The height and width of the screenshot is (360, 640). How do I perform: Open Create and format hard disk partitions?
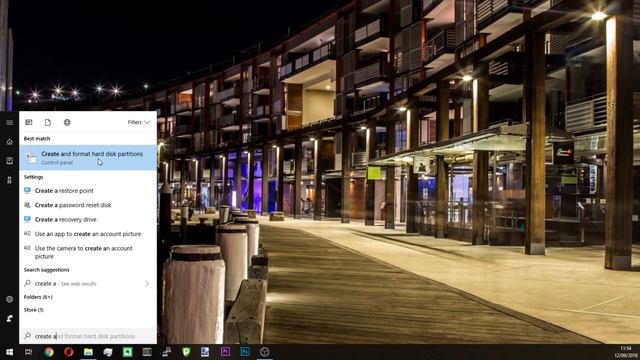click(x=88, y=158)
